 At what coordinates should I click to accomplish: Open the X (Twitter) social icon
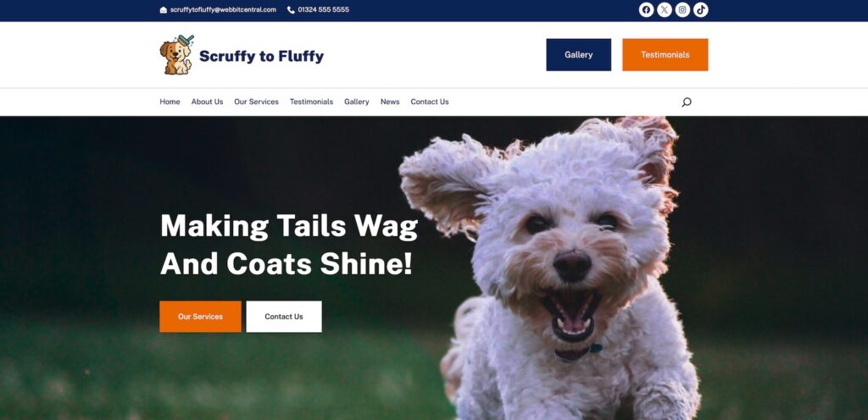[665, 10]
